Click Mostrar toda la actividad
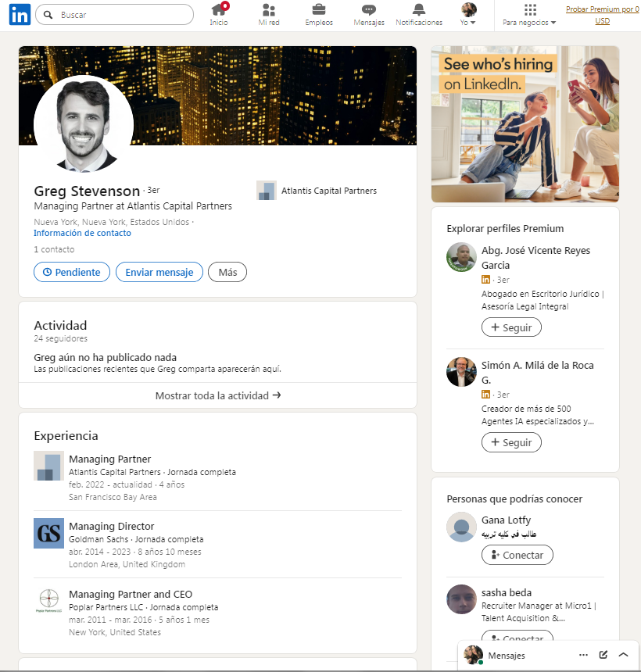The width and height of the screenshot is (641, 672). (x=218, y=395)
